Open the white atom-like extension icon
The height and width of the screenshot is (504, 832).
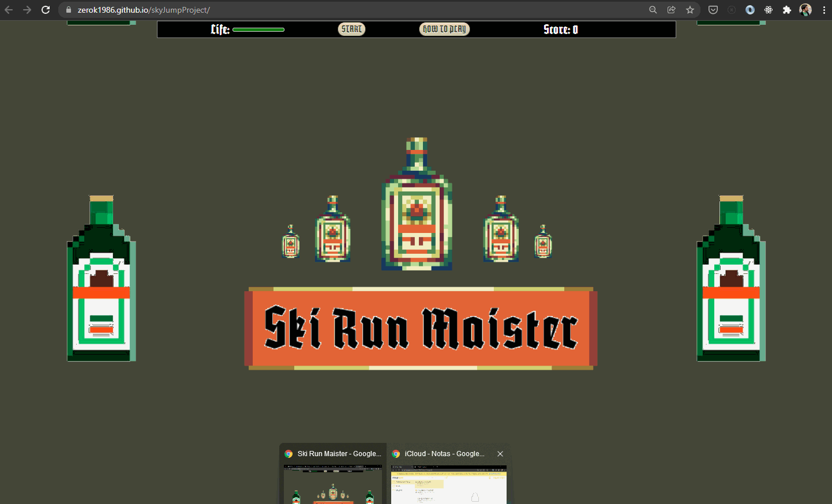769,10
